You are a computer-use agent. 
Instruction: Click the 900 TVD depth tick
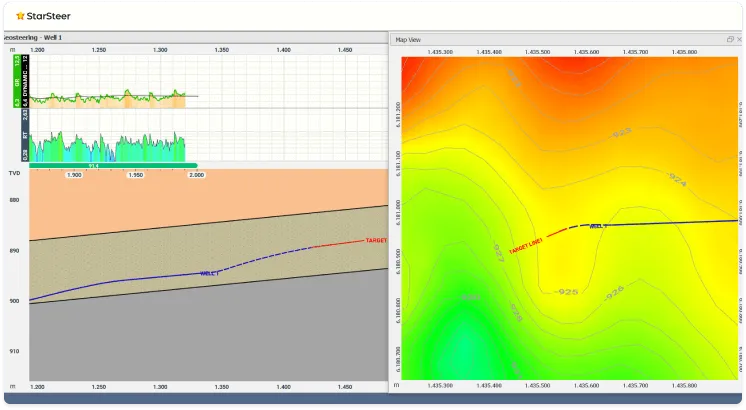click(14, 301)
